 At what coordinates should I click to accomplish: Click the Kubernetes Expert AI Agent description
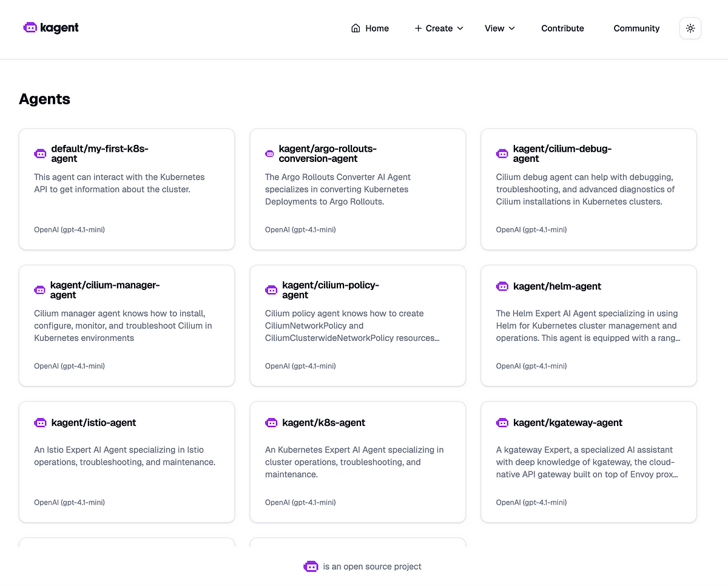pos(354,462)
